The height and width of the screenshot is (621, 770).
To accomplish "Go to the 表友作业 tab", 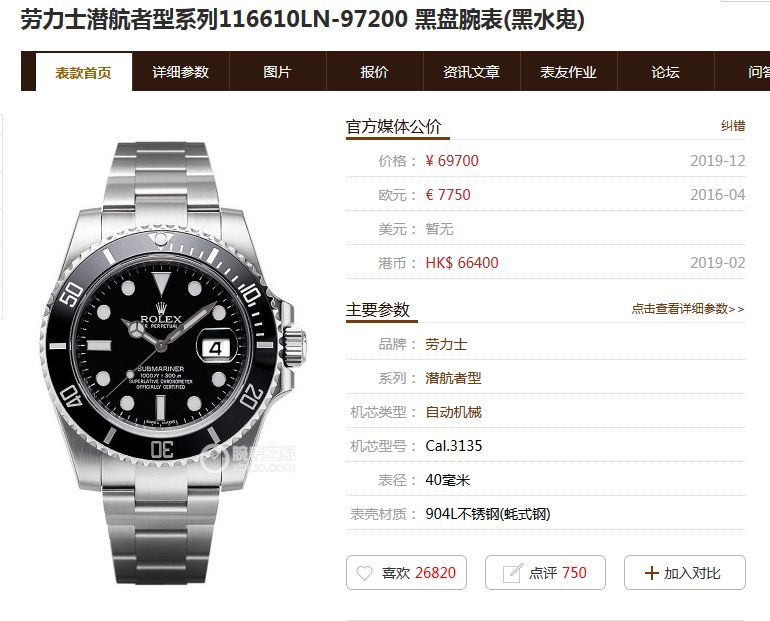I will click(568, 72).
